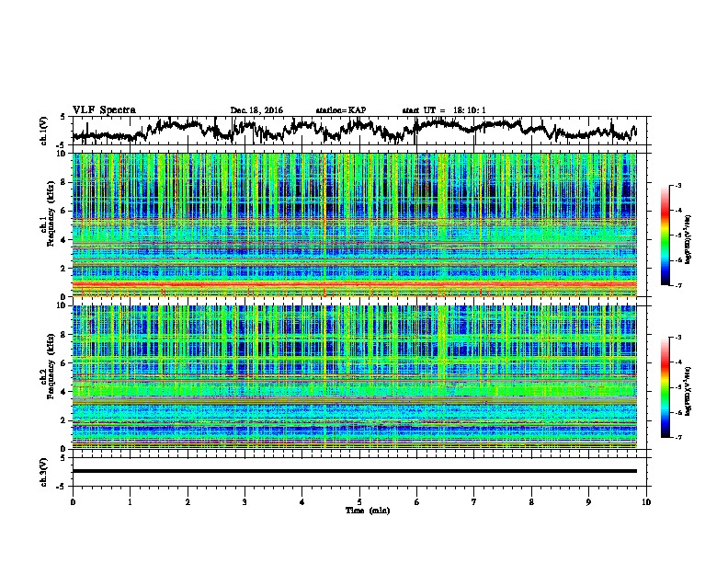Click the "2" frequency tick of ch.1 spectrogram
The height and width of the screenshot is (563, 728).
pos(65,269)
